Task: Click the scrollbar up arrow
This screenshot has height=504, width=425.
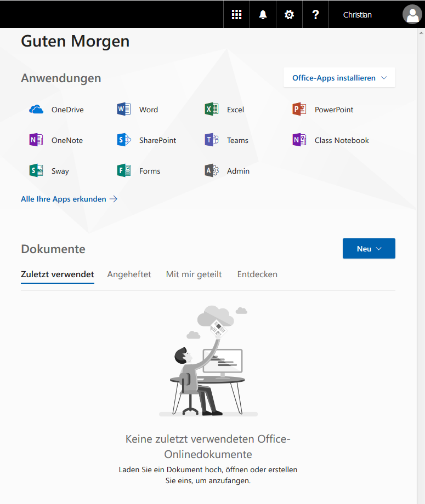Action: (x=421, y=32)
